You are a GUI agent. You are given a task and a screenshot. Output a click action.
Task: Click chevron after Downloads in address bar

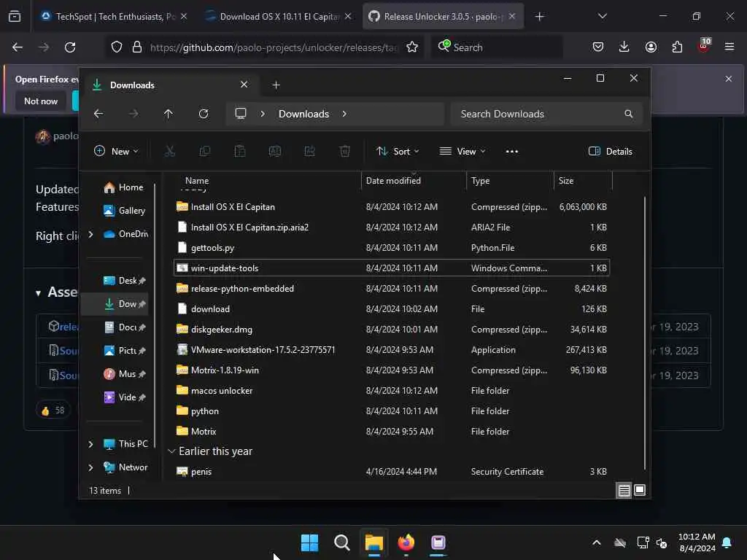(344, 114)
